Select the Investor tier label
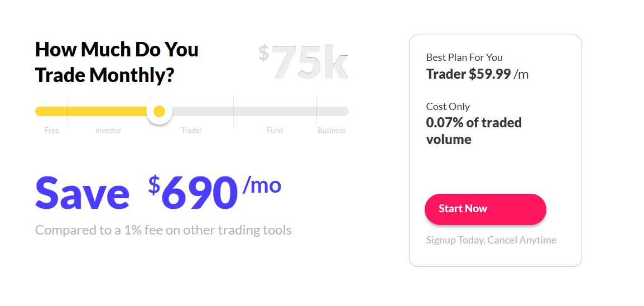Image resolution: width=644 pixels, height=306 pixels. [x=108, y=130]
